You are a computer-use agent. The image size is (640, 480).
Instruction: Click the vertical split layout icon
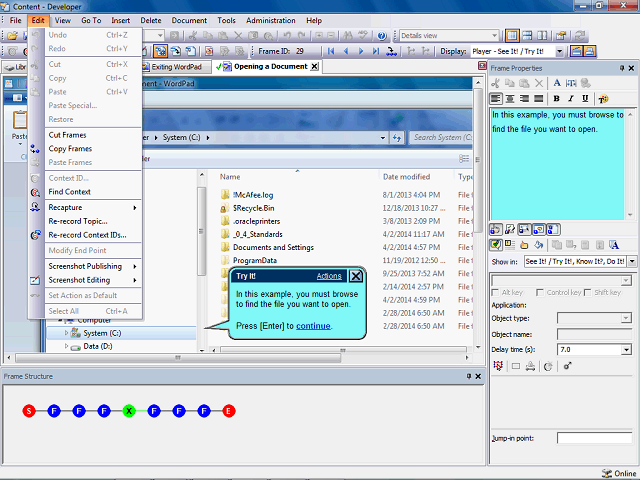coord(542,36)
